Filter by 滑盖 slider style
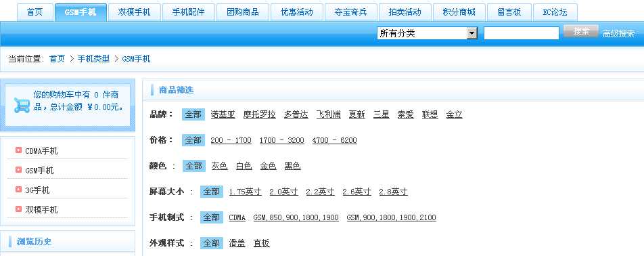 pos(237,243)
